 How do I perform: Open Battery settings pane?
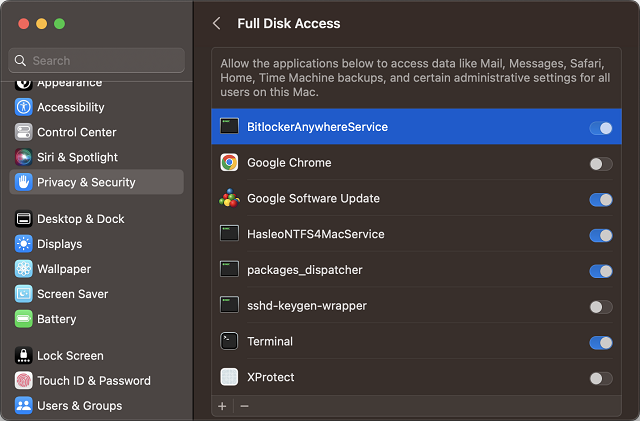pyautogui.click(x=96, y=319)
